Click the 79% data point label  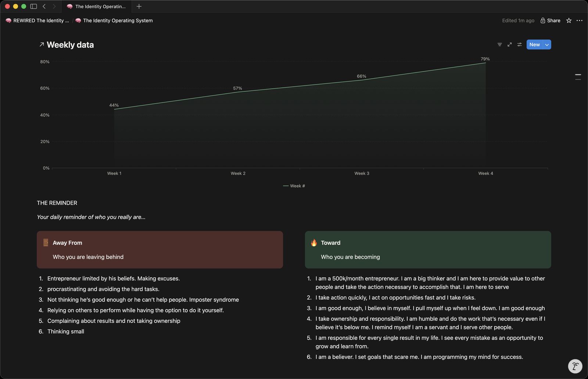(485, 59)
